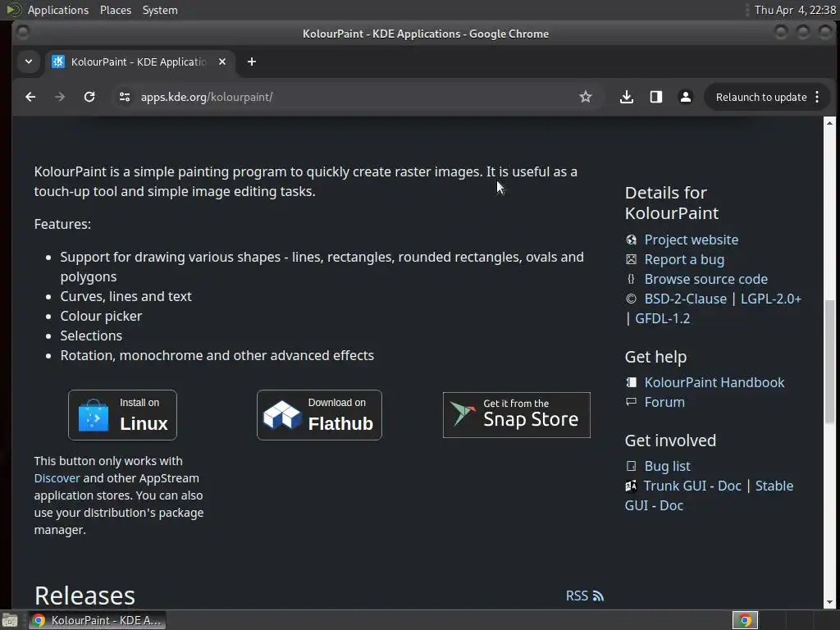The height and width of the screenshot is (630, 840).
Task: Open the System menu
Action: [x=160, y=10]
